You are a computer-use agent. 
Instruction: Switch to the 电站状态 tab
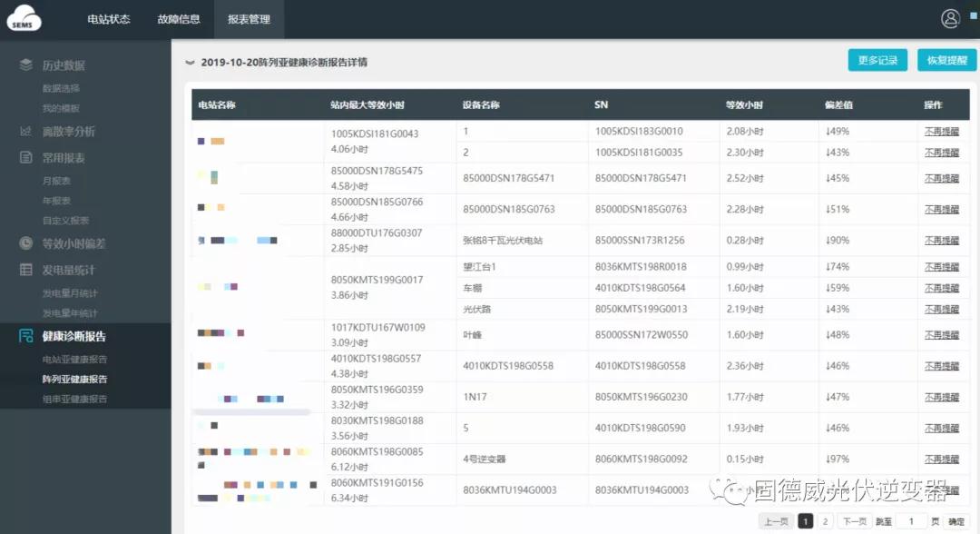(109, 19)
